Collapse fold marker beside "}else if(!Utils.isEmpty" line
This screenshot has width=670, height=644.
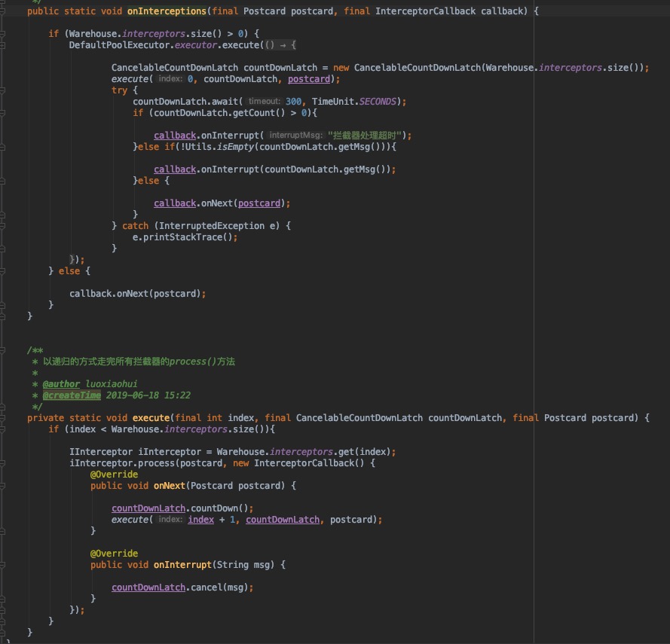(x=2, y=147)
